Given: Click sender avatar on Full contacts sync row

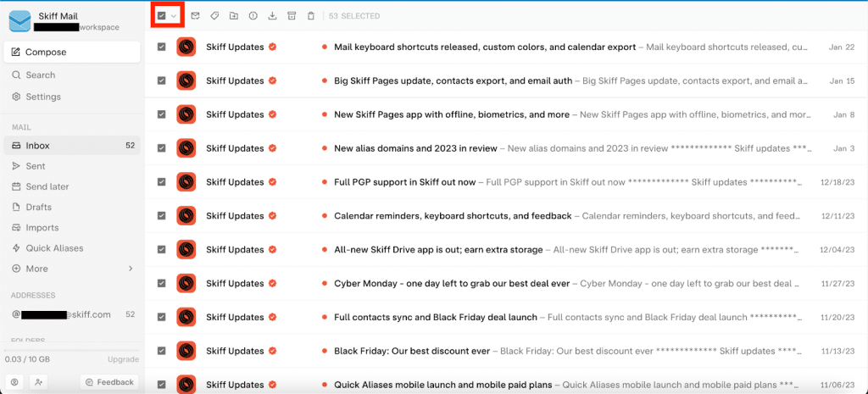Looking at the screenshot, I should (186, 317).
